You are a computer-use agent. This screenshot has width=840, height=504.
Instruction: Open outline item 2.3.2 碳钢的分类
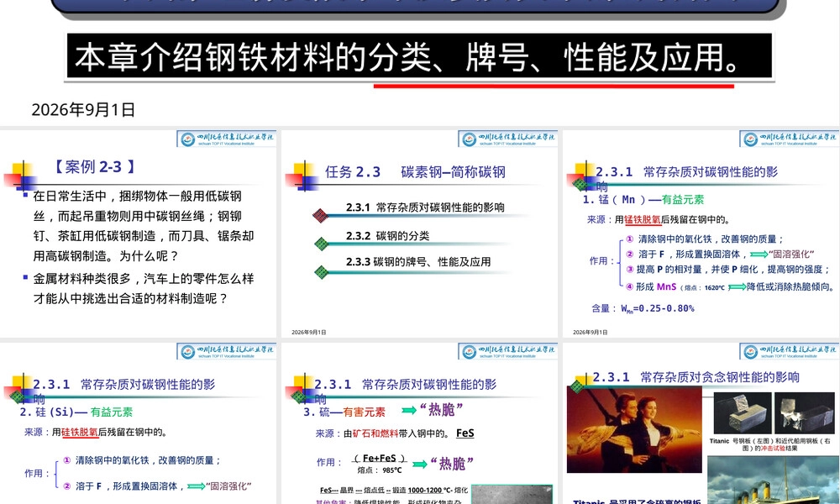[387, 236]
